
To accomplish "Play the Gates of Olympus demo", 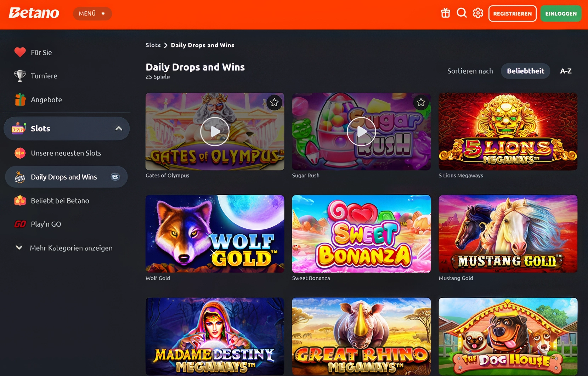I will click(x=215, y=131).
